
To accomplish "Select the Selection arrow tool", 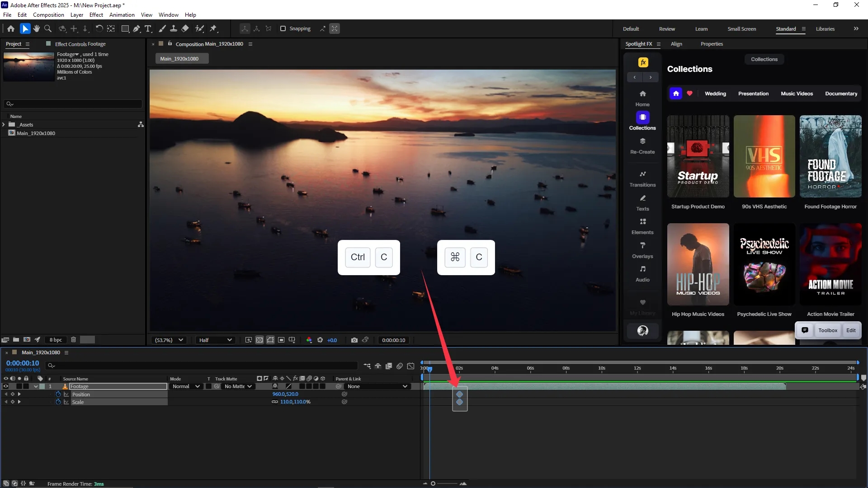I will [25, 28].
